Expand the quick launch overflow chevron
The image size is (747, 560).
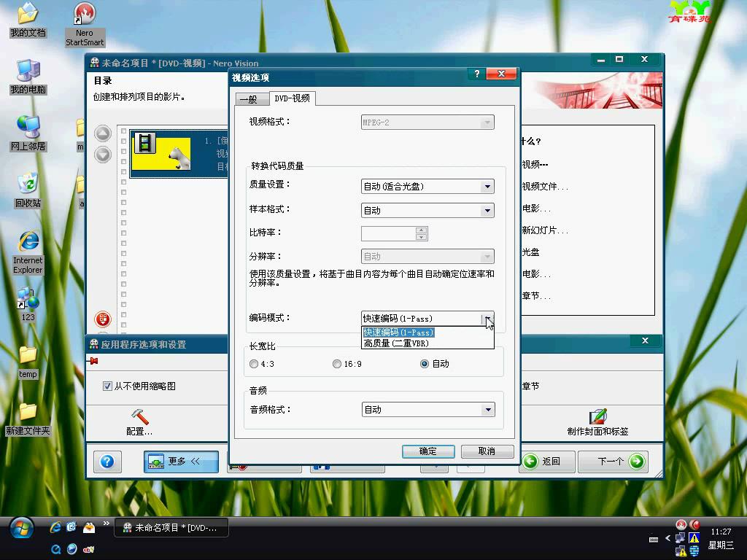[107, 524]
